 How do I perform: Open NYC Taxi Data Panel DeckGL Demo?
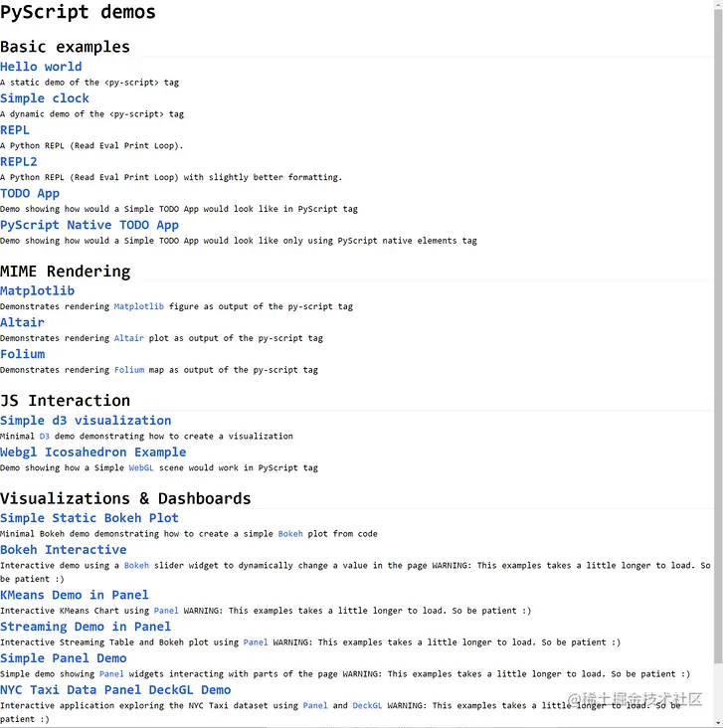click(115, 690)
